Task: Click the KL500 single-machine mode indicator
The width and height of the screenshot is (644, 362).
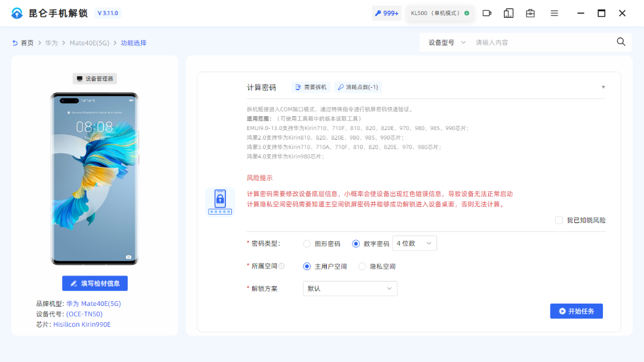Action: [x=439, y=13]
